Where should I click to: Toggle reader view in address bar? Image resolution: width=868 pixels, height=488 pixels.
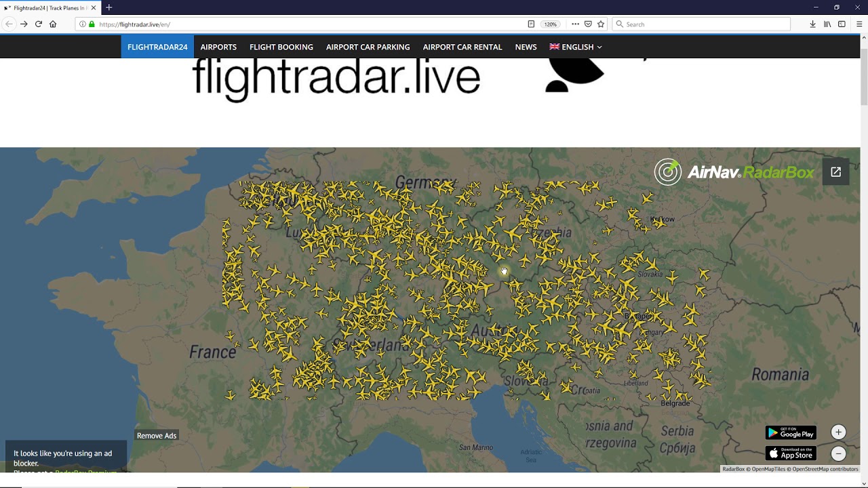pos(531,24)
